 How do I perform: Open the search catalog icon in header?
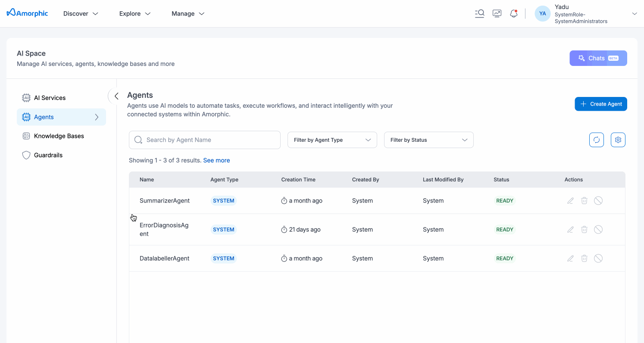[479, 14]
